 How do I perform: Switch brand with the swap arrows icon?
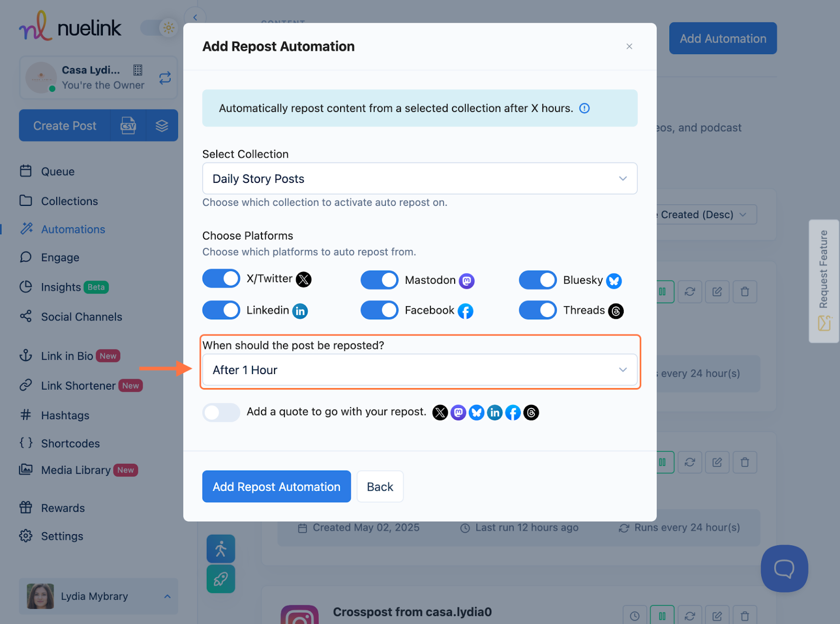(165, 78)
